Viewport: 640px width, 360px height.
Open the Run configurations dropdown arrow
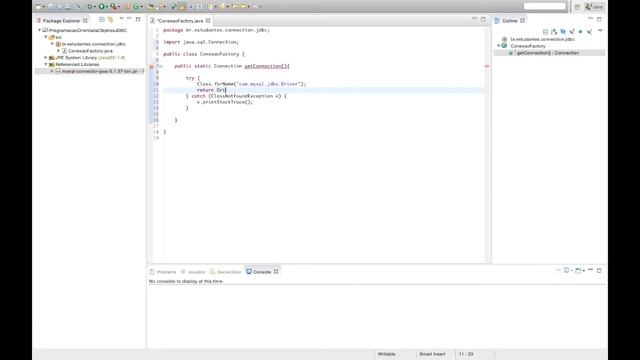coord(107,7)
